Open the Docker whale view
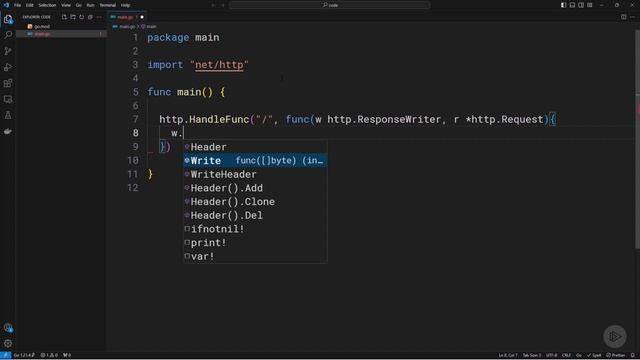The height and width of the screenshot is (360, 640). click(8, 131)
